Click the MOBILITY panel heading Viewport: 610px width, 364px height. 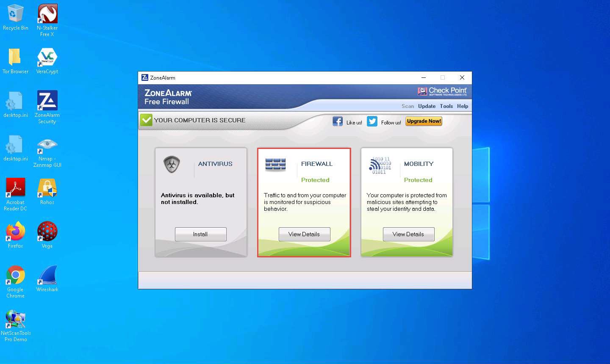(x=419, y=164)
